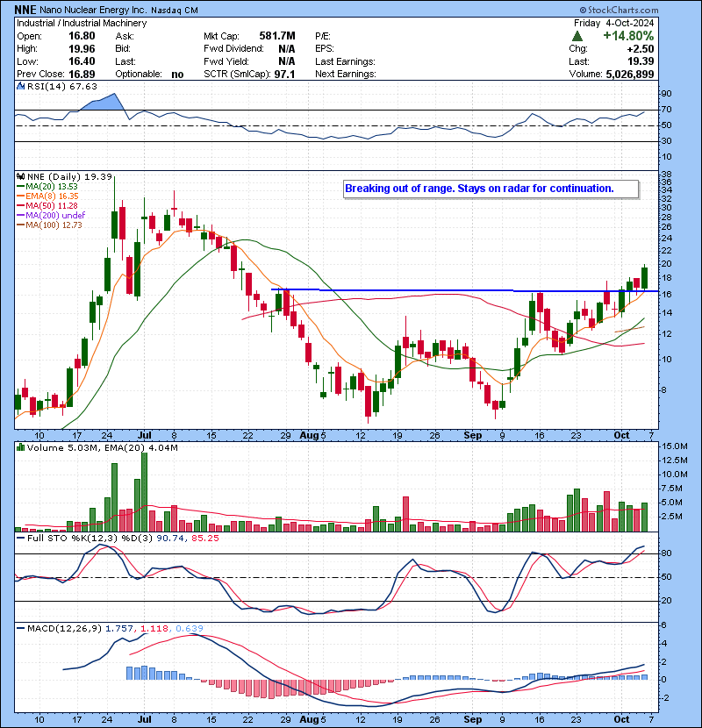The image size is (702, 728).
Task: Click the NNE (Daily) 19.39 price label
Action: point(69,176)
